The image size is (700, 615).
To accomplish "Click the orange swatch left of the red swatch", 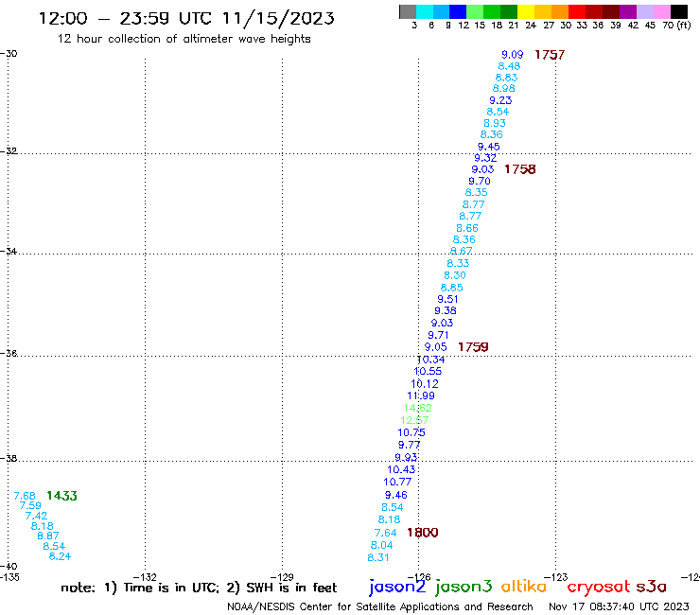I will pyautogui.click(x=560, y=11).
